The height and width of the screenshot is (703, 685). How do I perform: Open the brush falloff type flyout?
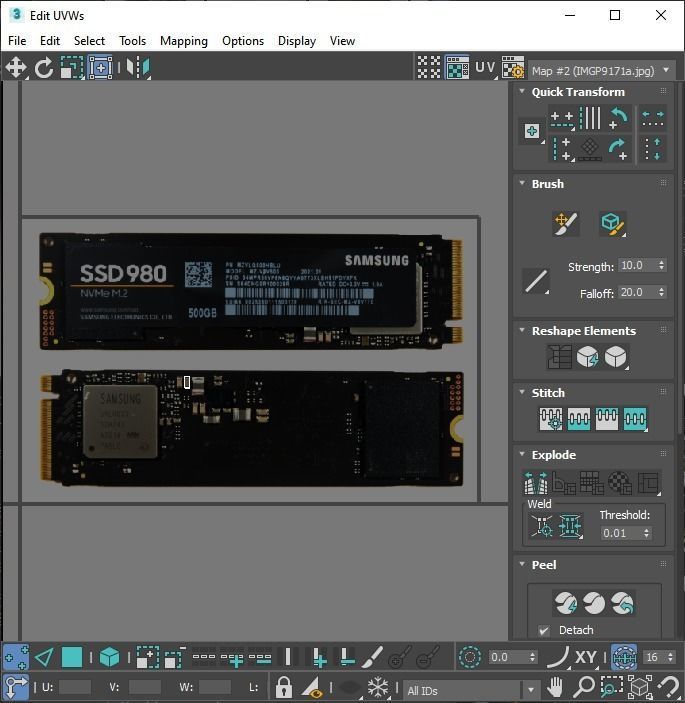536,282
